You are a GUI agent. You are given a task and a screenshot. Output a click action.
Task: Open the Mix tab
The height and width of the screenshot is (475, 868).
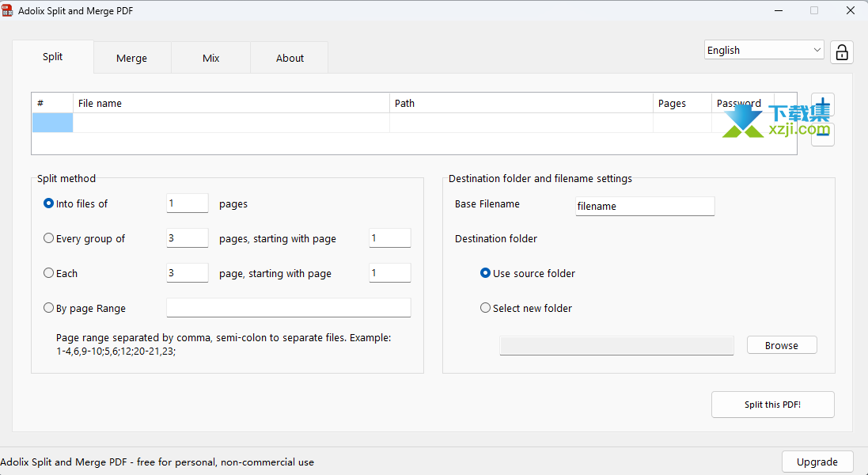coord(210,59)
